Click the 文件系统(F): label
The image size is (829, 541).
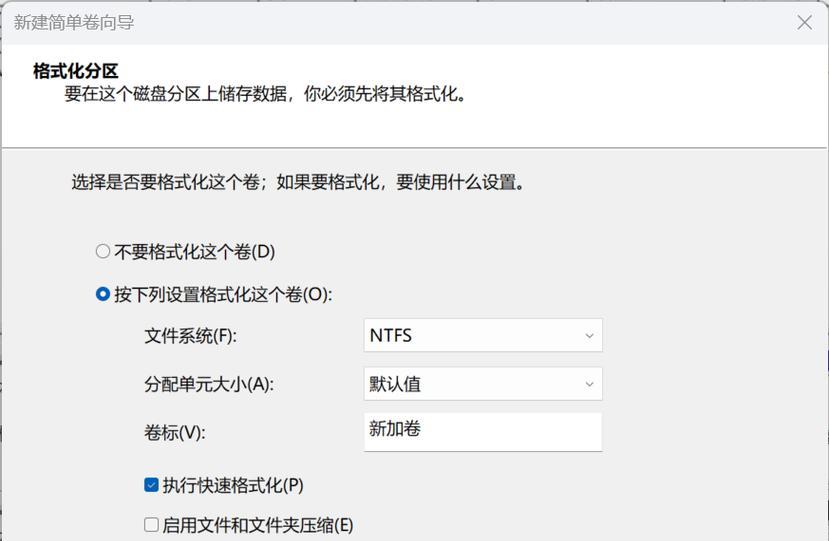coord(190,336)
